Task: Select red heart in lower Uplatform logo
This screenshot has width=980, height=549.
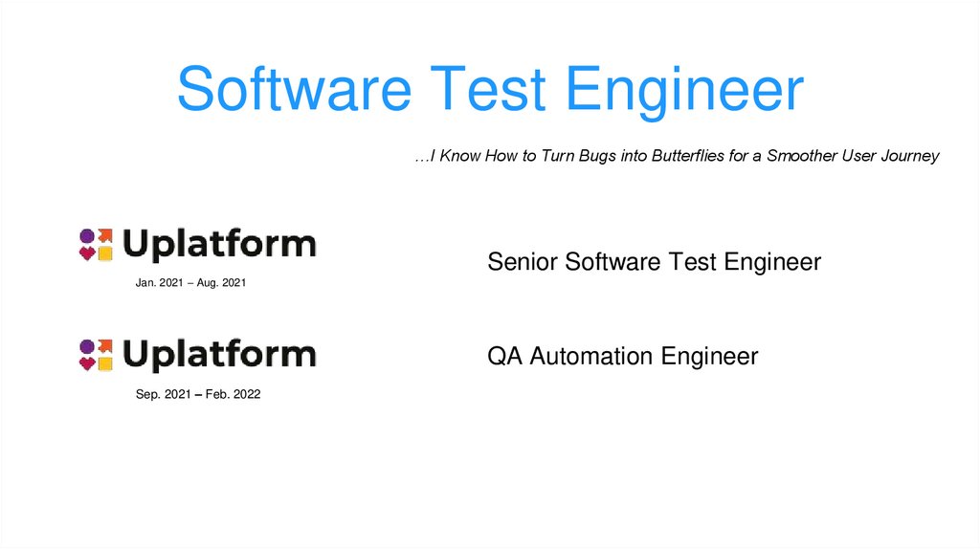Action: click(86, 363)
